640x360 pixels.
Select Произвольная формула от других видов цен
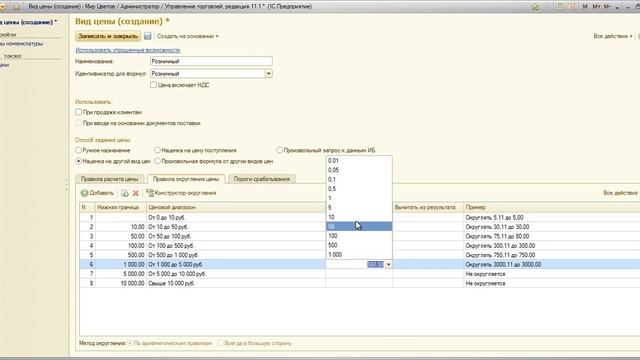pos(158,161)
